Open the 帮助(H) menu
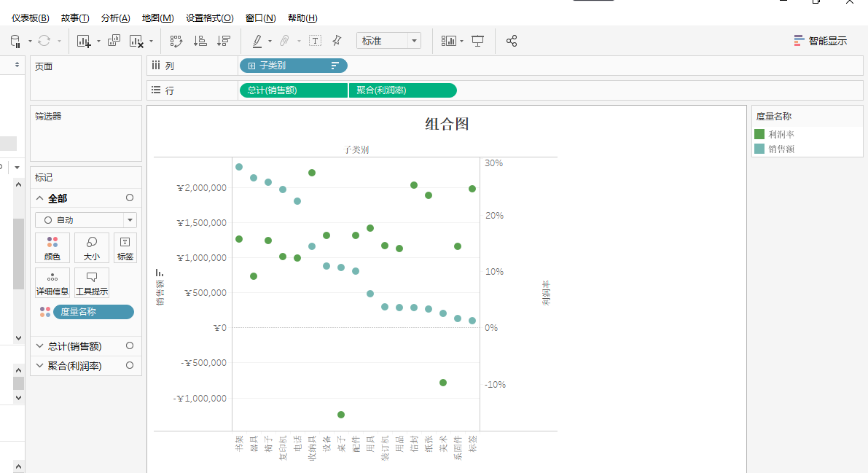This screenshot has height=473, width=868. tap(302, 17)
